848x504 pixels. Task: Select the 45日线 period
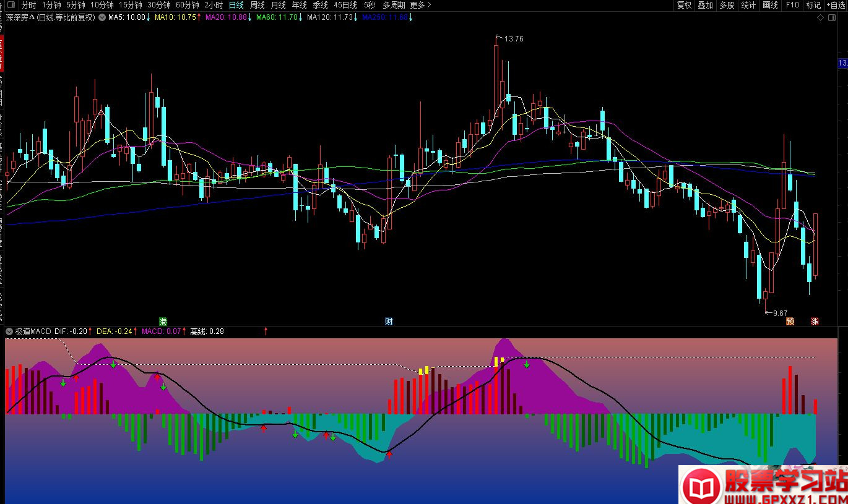click(x=345, y=5)
